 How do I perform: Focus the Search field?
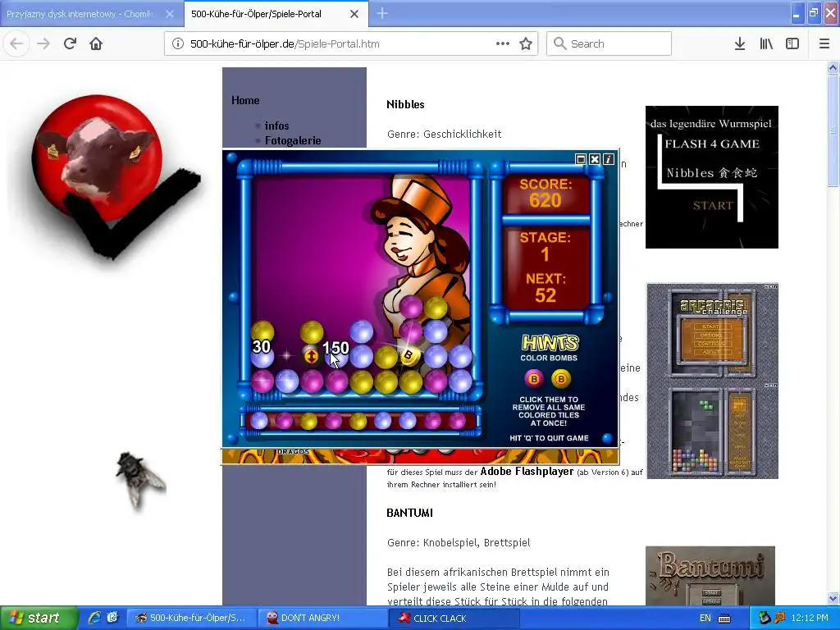point(609,44)
